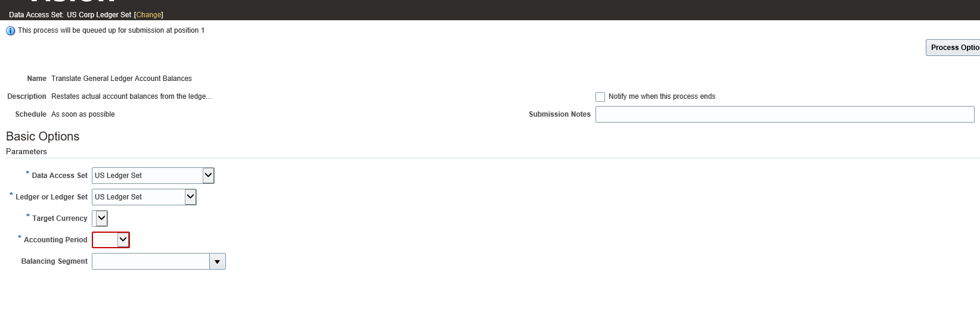Expand the Data Access Set dropdown arrow
Screen dimensions: 980x328
tap(208, 176)
